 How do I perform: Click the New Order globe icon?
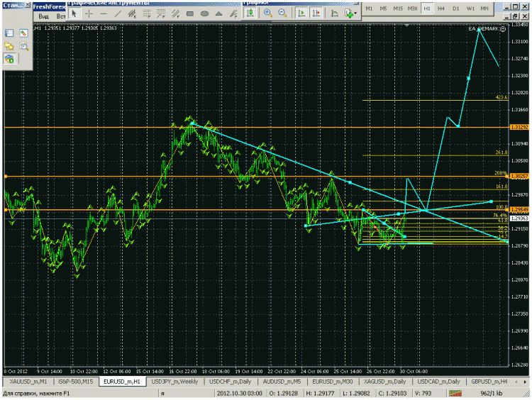tap(9, 59)
